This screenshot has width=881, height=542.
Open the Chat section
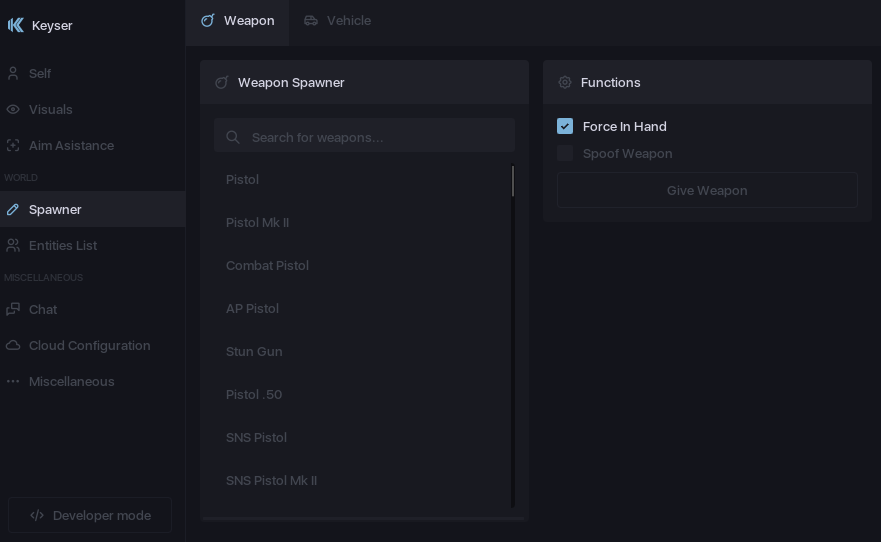pos(42,310)
